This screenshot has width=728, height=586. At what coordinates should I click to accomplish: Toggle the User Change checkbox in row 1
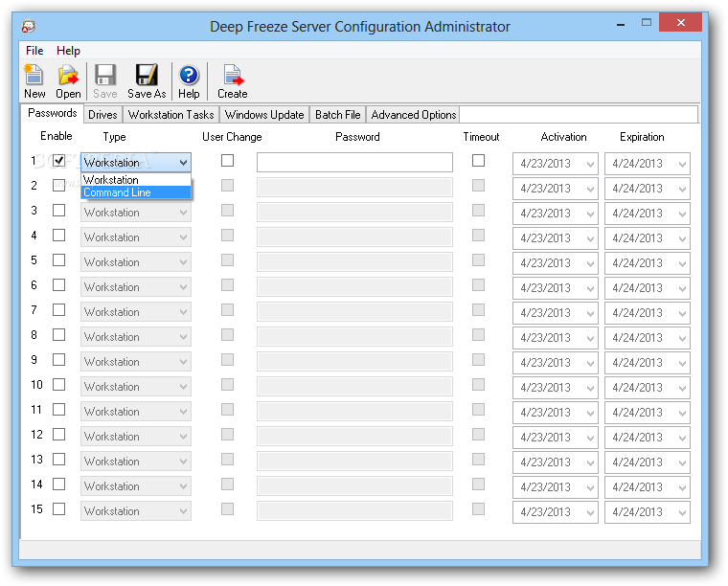(228, 161)
